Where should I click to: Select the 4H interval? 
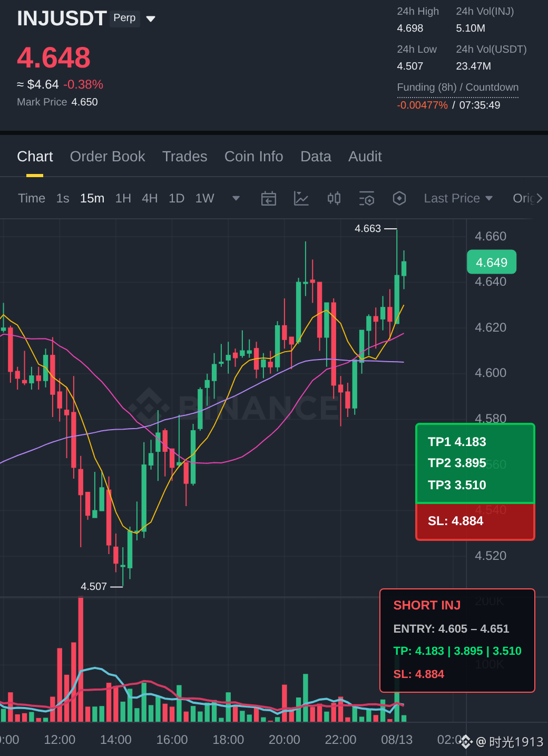click(x=150, y=198)
